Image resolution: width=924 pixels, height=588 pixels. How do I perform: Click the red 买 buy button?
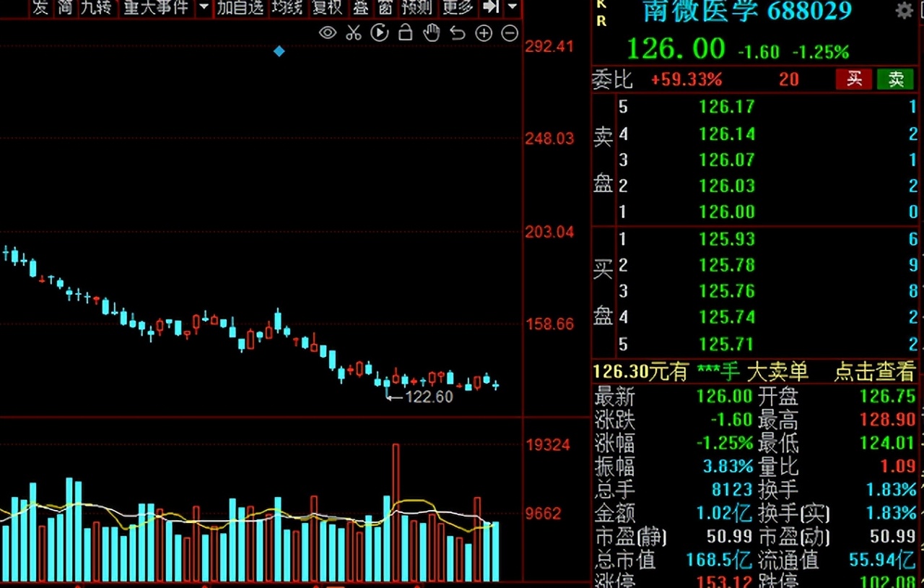point(854,79)
